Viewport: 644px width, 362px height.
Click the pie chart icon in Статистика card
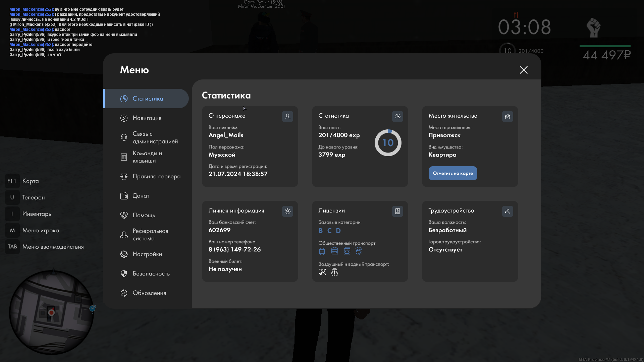[x=397, y=116]
